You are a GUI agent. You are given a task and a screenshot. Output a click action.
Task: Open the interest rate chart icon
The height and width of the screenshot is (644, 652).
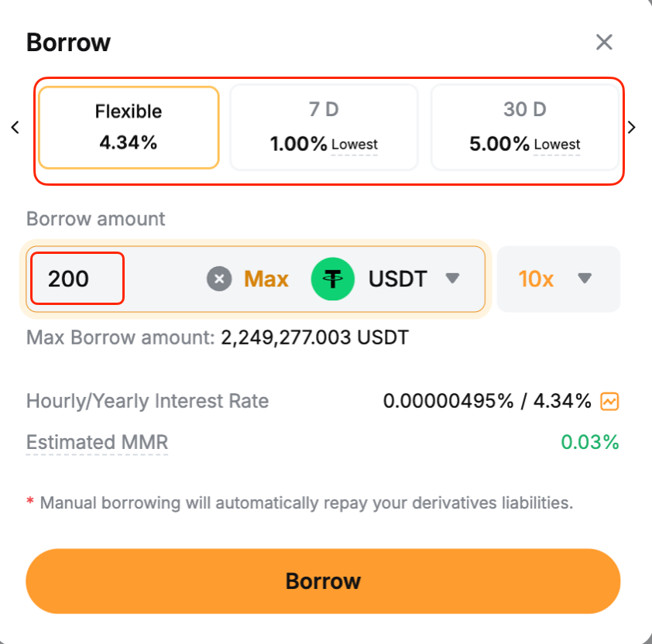[x=610, y=402]
